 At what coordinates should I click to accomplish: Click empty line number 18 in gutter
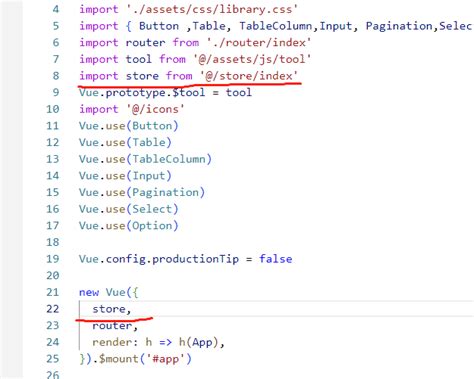click(53, 242)
